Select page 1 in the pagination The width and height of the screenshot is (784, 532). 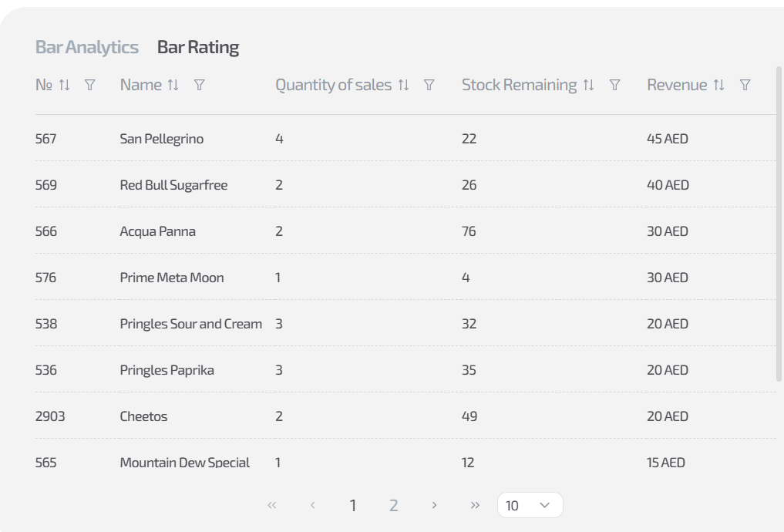[353, 505]
